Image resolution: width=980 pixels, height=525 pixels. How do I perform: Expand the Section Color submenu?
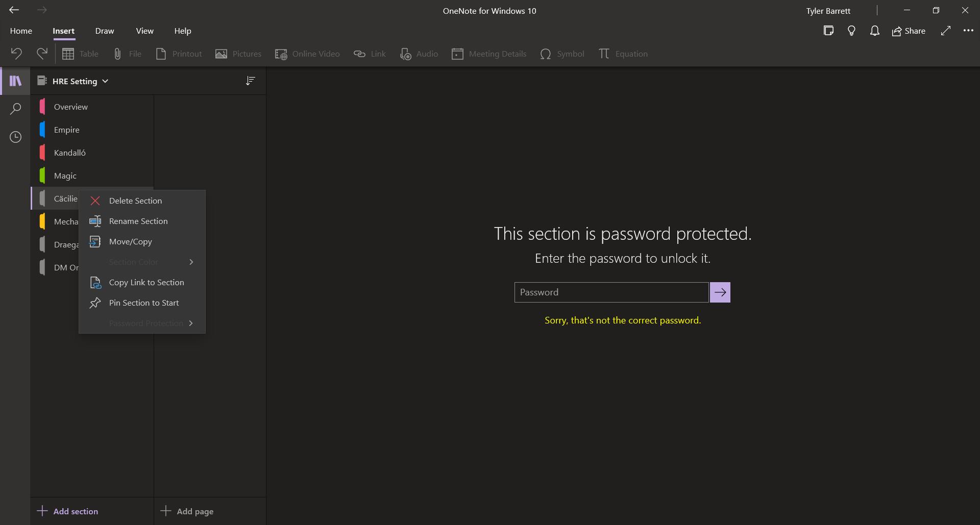point(142,262)
